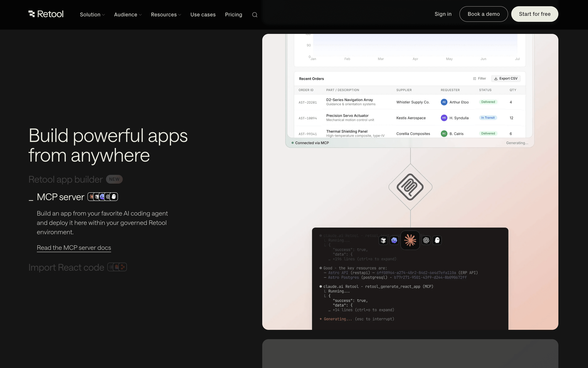Click the Delivered badge in the AST-2D201 row
This screenshot has width=588, height=368.
coord(488,102)
